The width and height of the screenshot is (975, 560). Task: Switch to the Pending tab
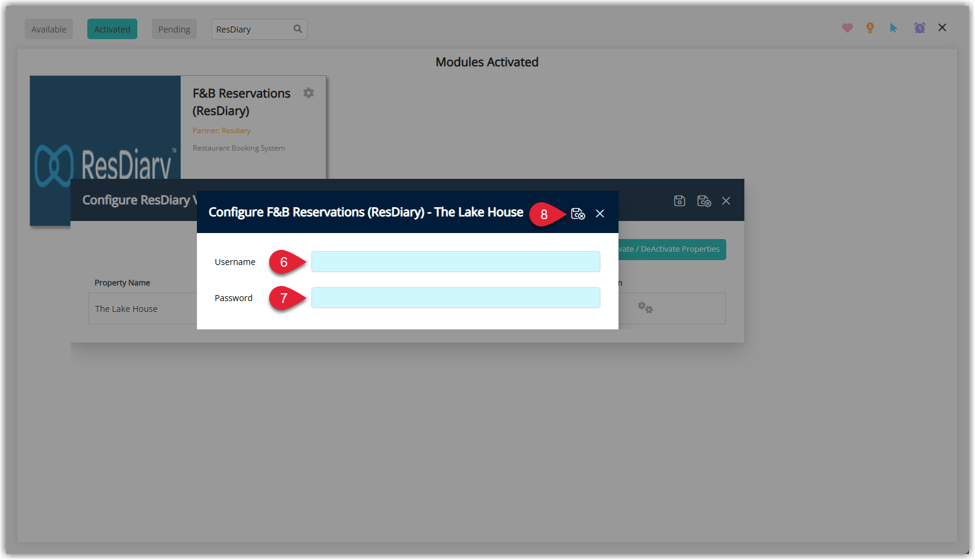(174, 30)
